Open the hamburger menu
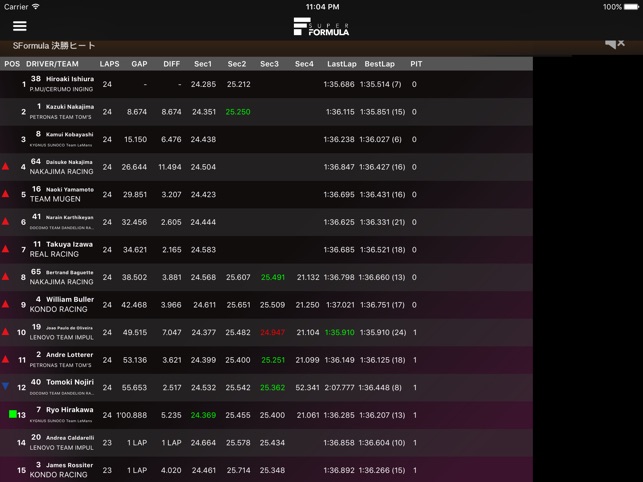Image resolution: width=643 pixels, height=482 pixels. click(x=20, y=26)
